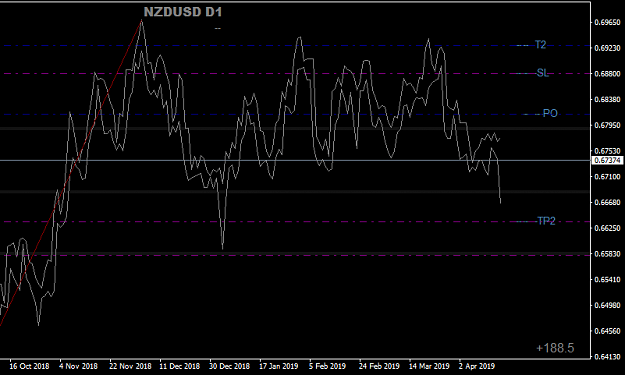The image size is (625, 375).
Task: Select the horizontal current price line
Action: (295, 160)
